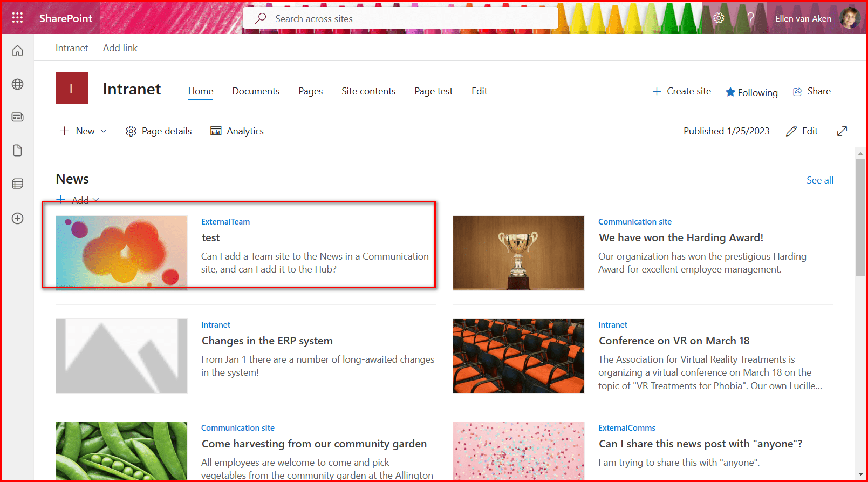
Task: Open My news icon in app bar
Action: pyautogui.click(x=18, y=117)
